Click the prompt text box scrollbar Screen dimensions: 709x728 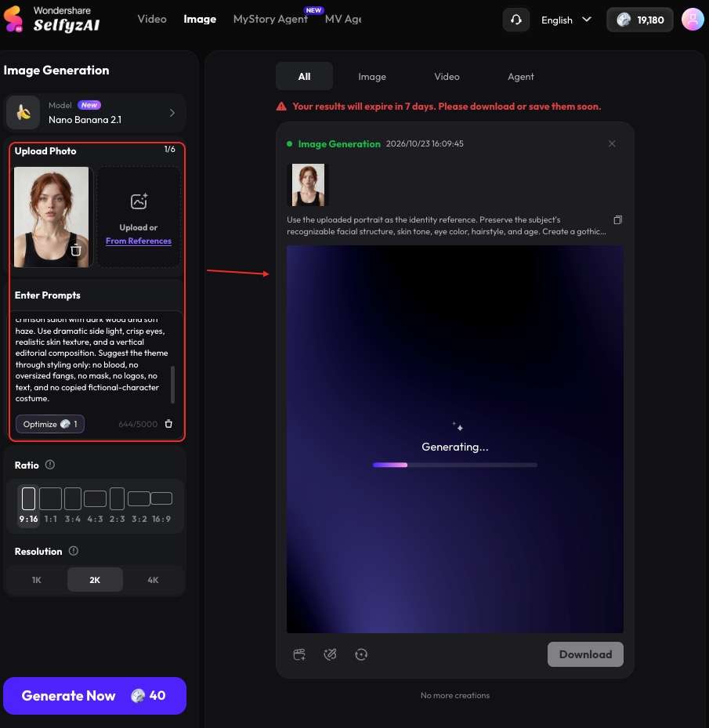tap(172, 385)
